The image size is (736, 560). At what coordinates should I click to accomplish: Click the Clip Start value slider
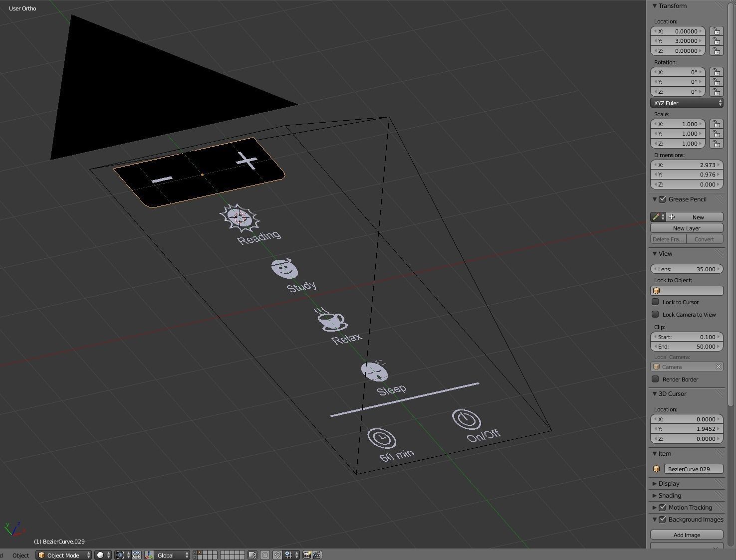click(687, 337)
